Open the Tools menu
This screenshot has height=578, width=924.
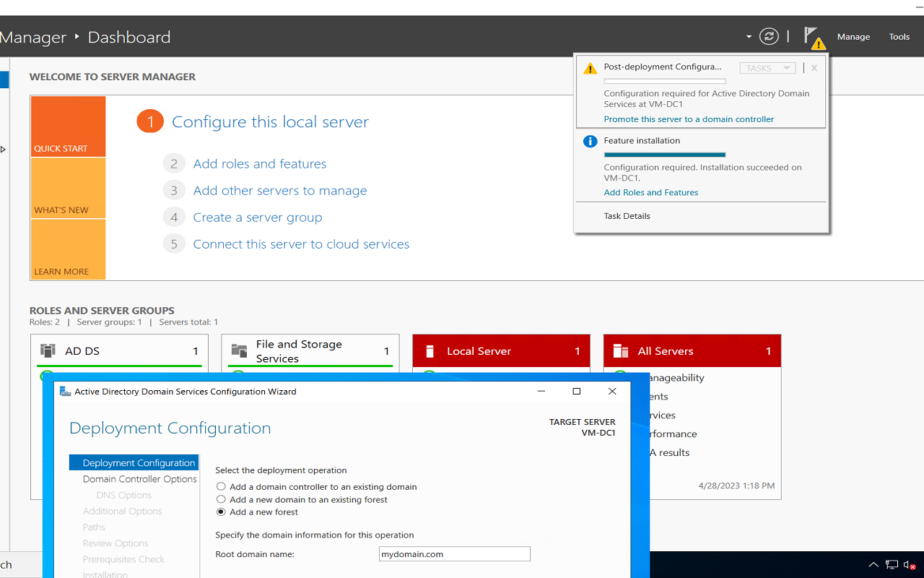(899, 37)
